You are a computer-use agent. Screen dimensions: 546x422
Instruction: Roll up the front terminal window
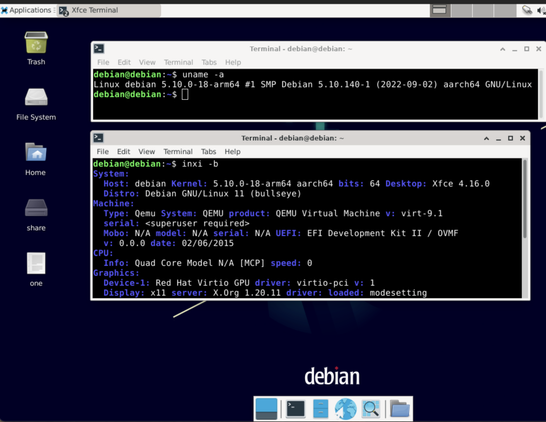[x=486, y=138]
